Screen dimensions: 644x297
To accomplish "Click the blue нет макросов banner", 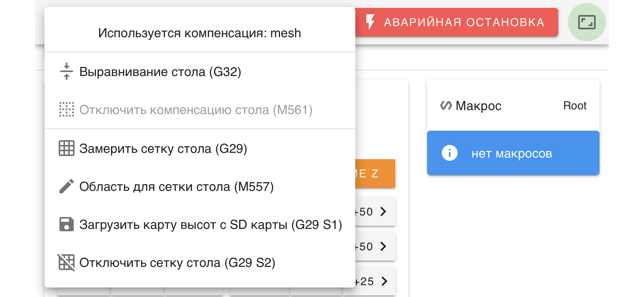I will tap(513, 153).
